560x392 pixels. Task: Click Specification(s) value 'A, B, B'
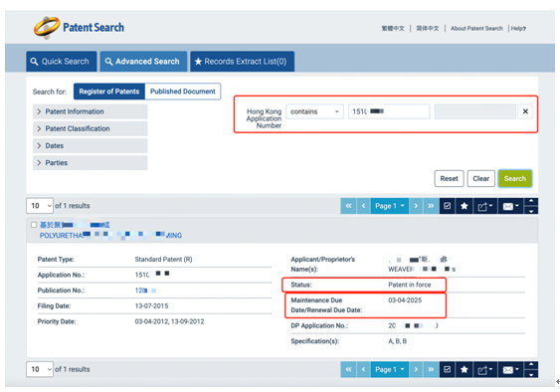click(397, 341)
